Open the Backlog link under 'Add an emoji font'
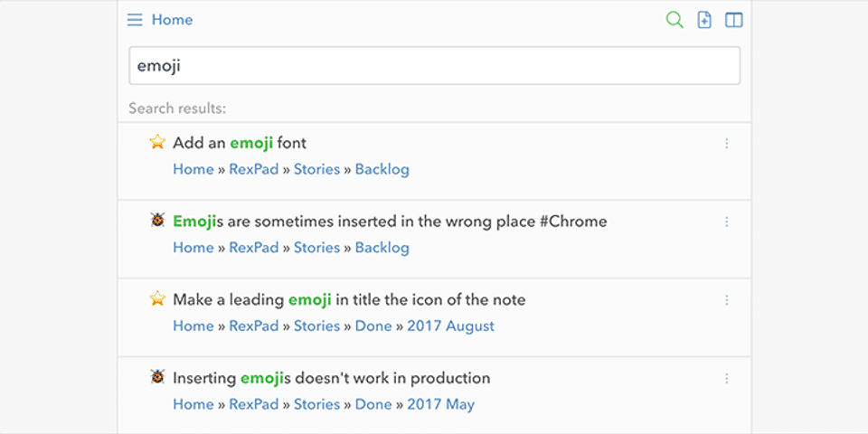 click(x=382, y=169)
